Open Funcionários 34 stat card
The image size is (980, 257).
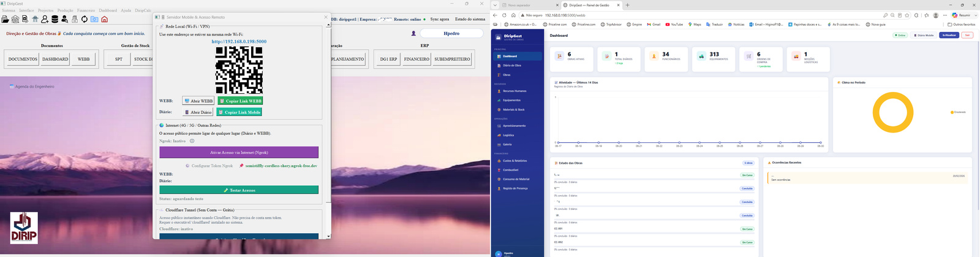tap(666, 59)
